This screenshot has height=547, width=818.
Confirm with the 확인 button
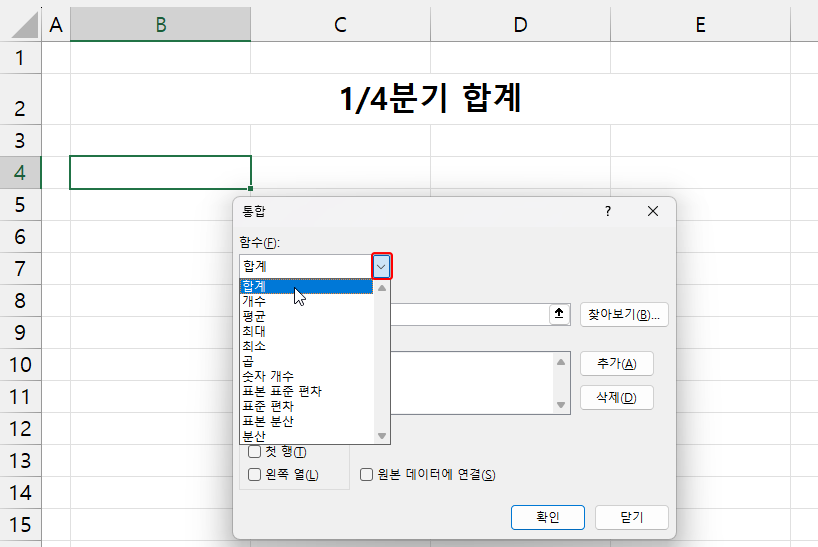coord(548,517)
